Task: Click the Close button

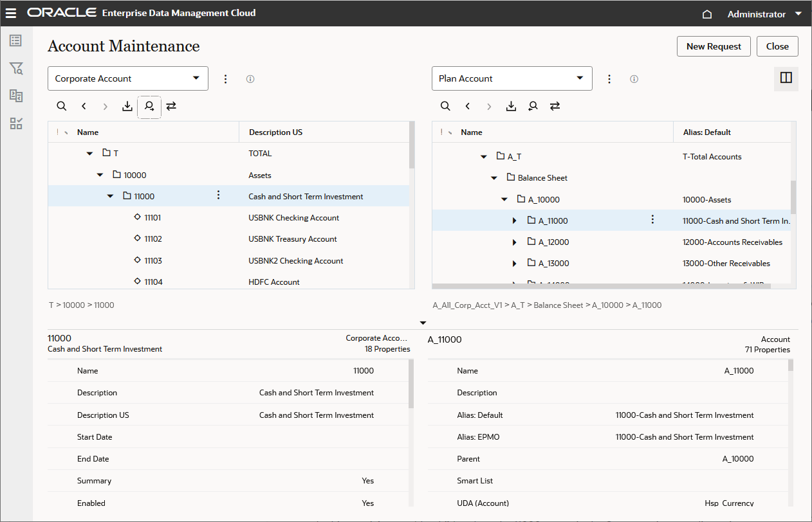Action: (777, 46)
